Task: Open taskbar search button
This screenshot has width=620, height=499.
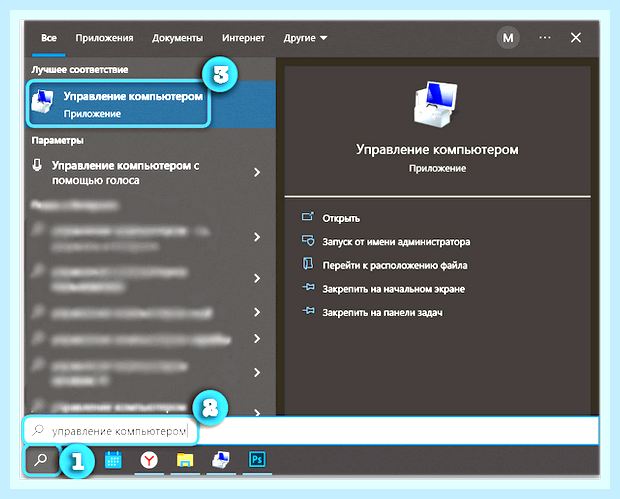Action: pos(41,460)
